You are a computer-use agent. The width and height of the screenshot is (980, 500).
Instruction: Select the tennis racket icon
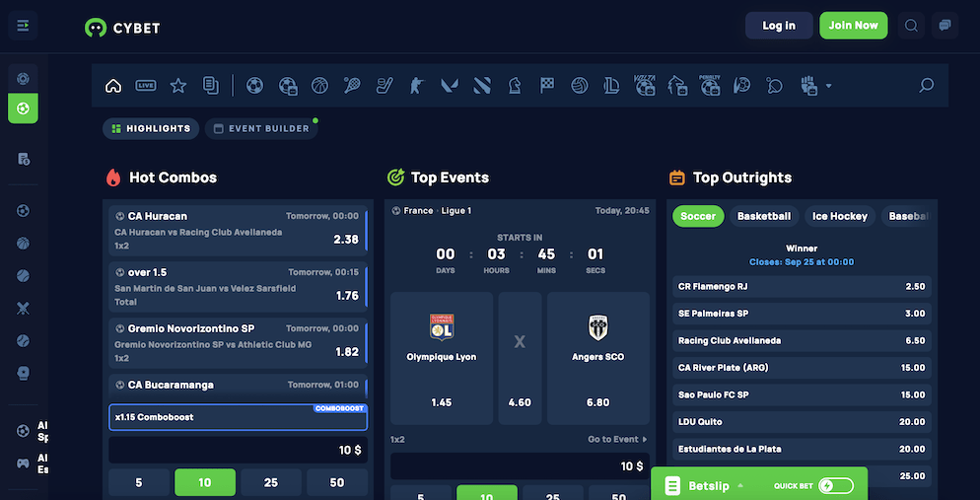[352, 86]
